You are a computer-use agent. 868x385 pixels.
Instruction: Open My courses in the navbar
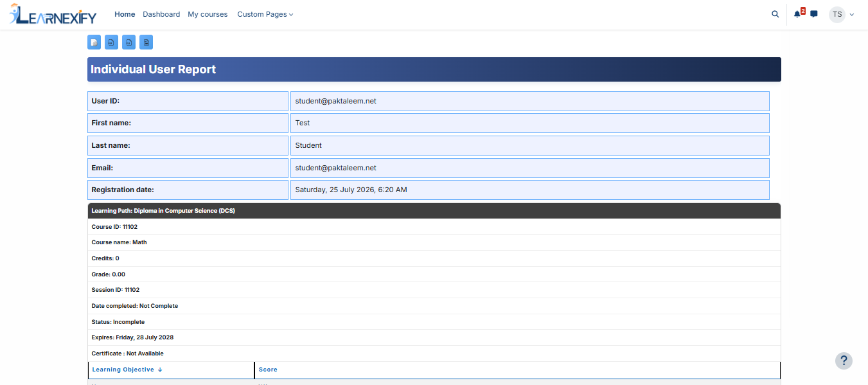(x=208, y=14)
